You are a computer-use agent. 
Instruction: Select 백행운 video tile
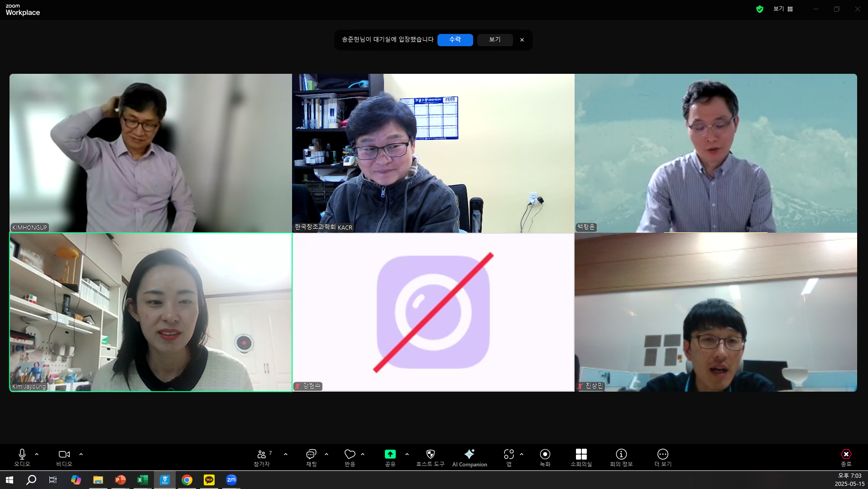(716, 153)
